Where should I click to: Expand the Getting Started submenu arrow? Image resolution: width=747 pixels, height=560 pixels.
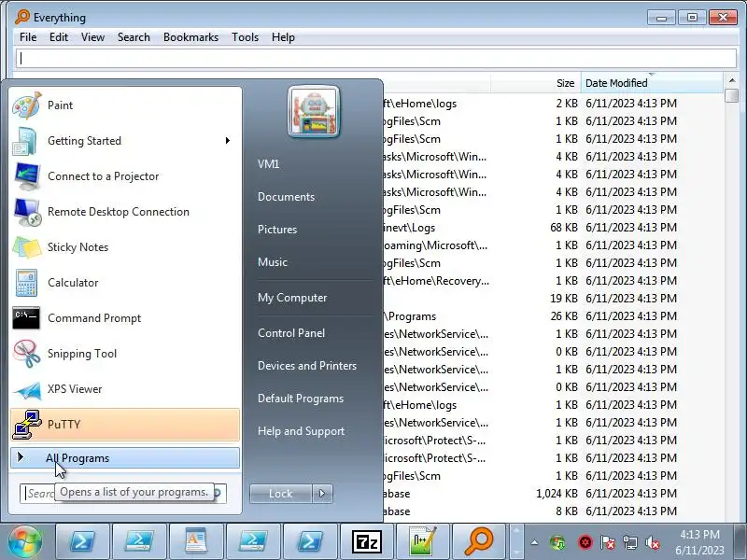[228, 141]
